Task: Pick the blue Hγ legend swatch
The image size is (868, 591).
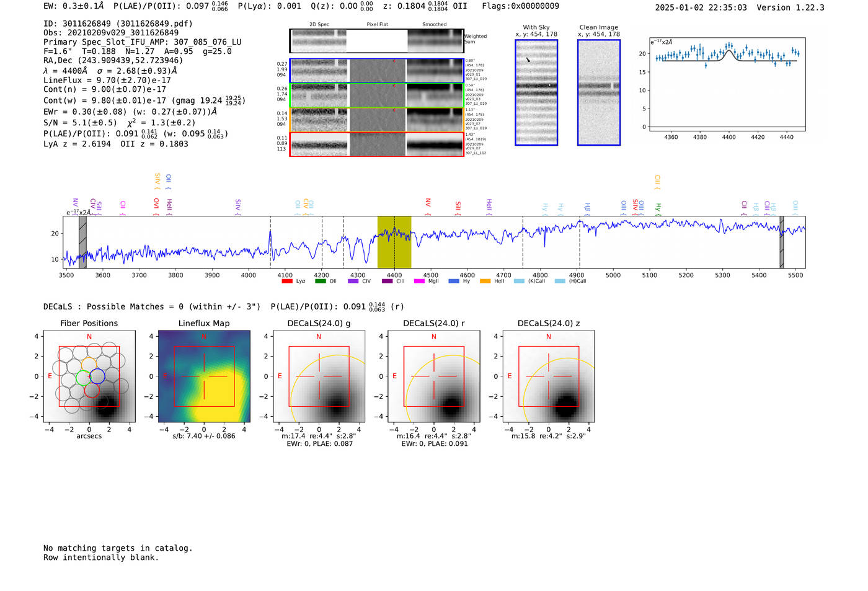Action: tap(454, 281)
